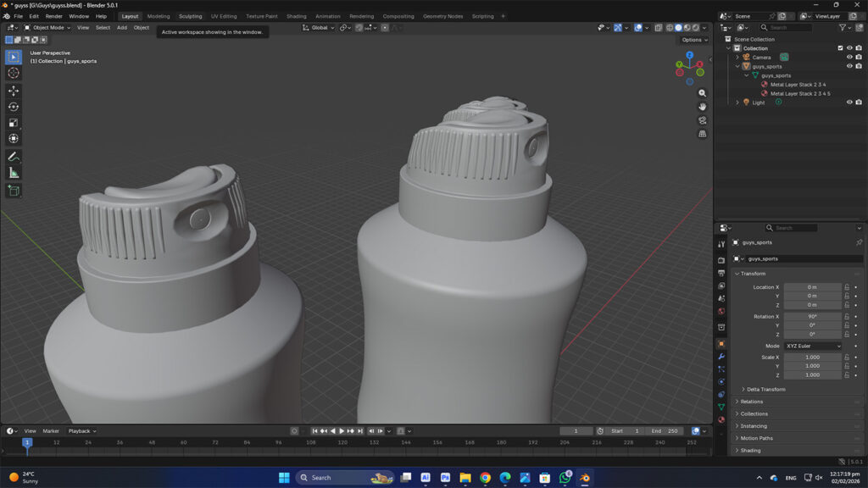The height and width of the screenshot is (488, 868).
Task: Switch to the Sculpting workspace tab
Action: click(x=190, y=16)
